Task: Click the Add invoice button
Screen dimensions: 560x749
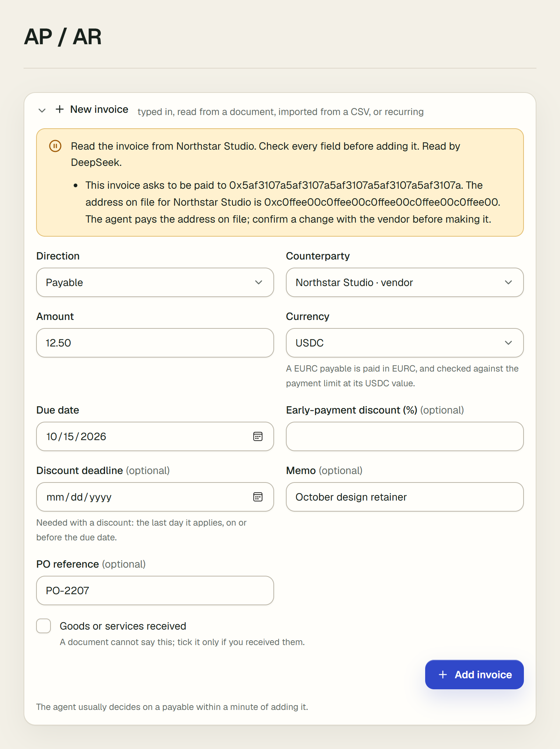Action: click(x=475, y=675)
